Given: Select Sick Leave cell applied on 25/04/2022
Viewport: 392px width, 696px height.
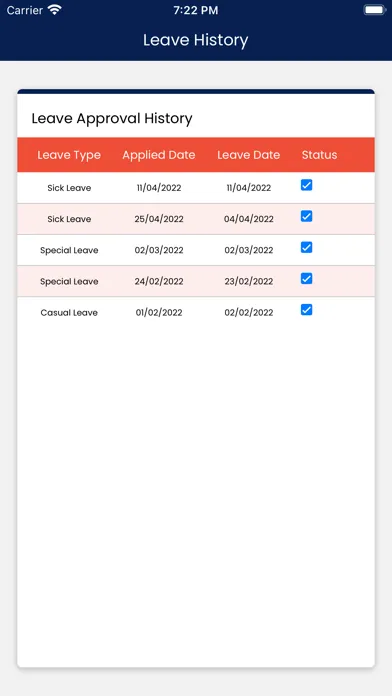Looking at the screenshot, I should pyautogui.click(x=69, y=219).
